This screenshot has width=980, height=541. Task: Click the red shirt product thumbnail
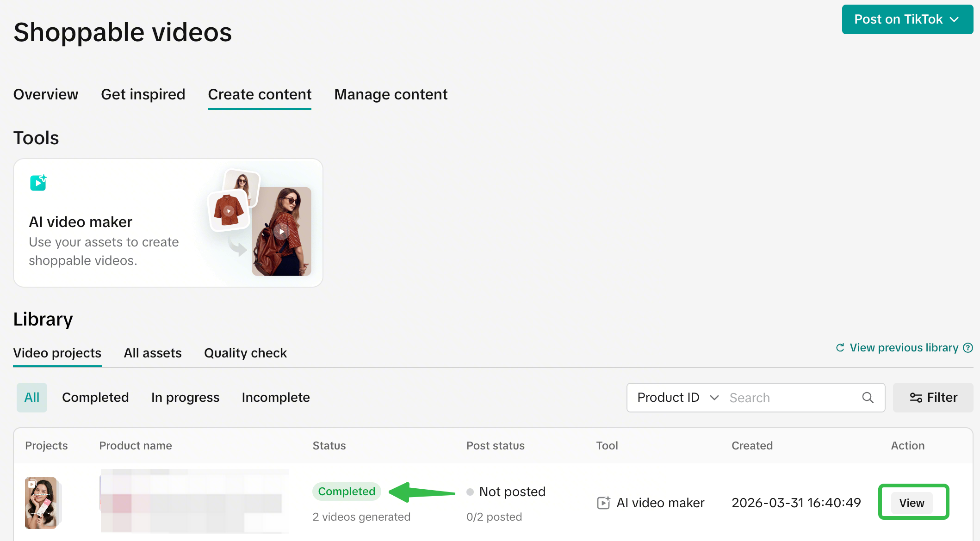229,211
